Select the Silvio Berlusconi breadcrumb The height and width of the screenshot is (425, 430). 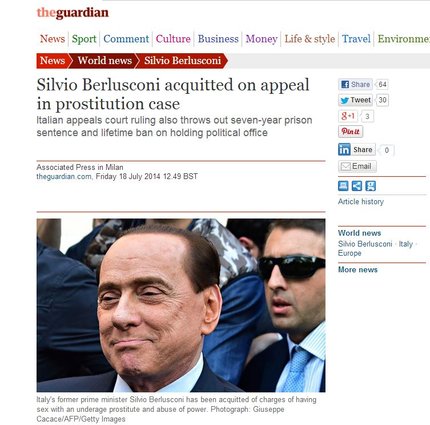(x=182, y=61)
